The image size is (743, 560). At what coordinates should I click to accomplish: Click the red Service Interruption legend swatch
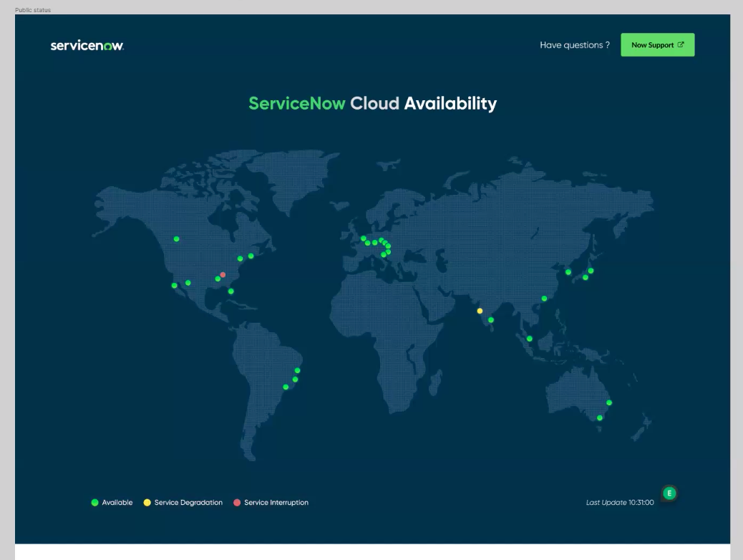(x=237, y=503)
